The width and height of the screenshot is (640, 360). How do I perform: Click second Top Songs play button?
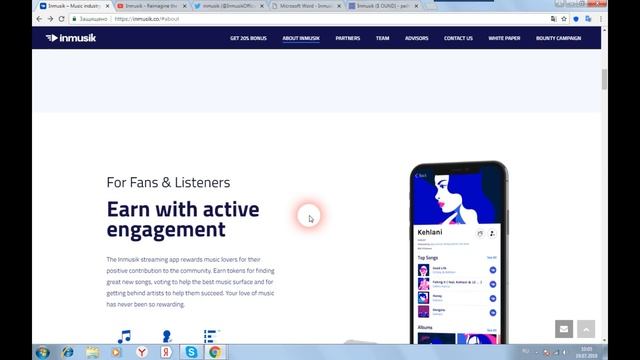493,284
